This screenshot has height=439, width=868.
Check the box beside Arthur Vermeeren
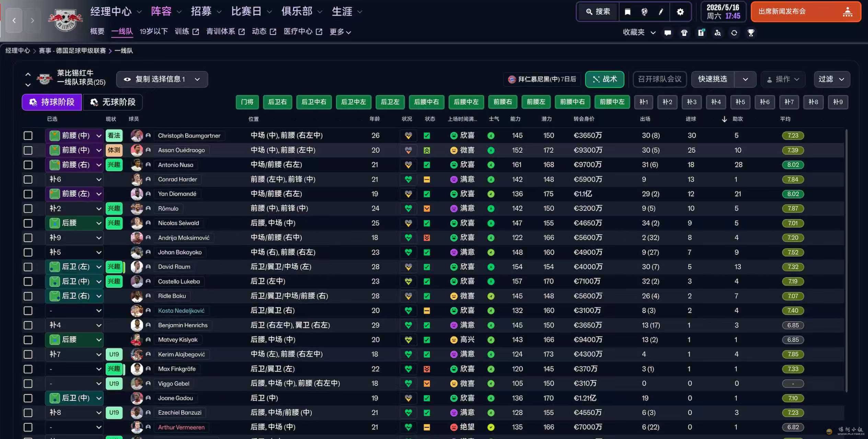tap(28, 427)
